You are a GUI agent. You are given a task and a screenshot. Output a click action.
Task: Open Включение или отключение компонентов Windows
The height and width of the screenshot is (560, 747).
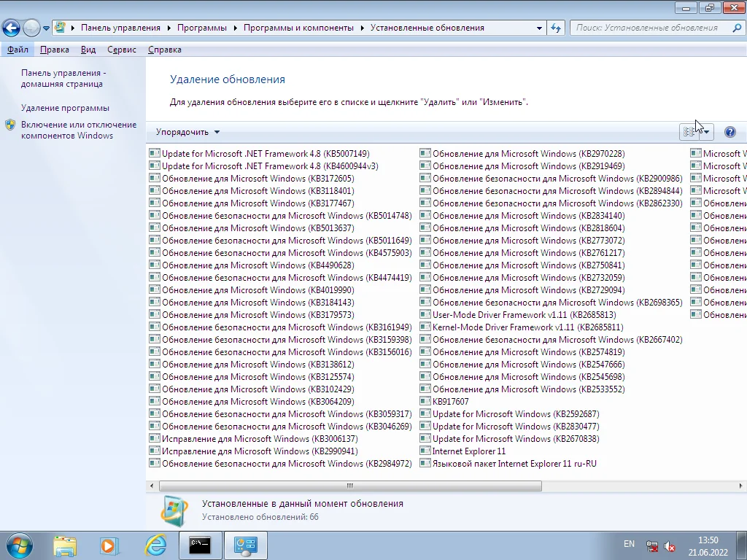[x=79, y=130]
